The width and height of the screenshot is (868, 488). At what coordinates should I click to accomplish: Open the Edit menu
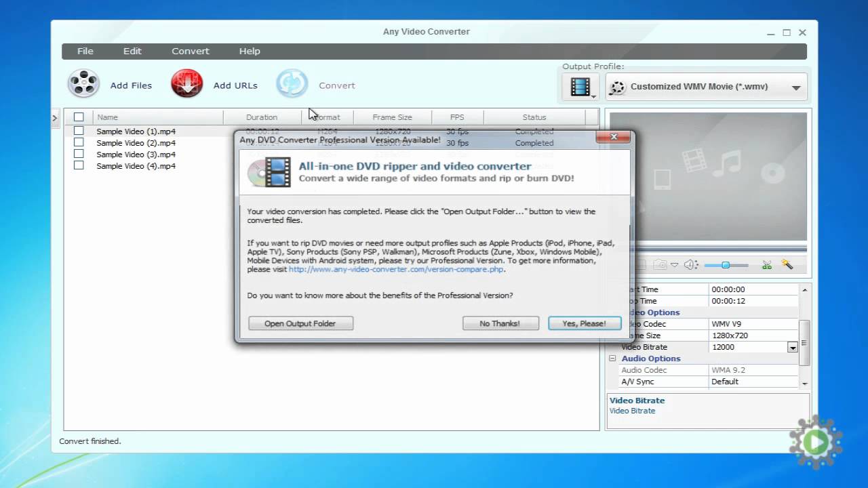coord(132,51)
